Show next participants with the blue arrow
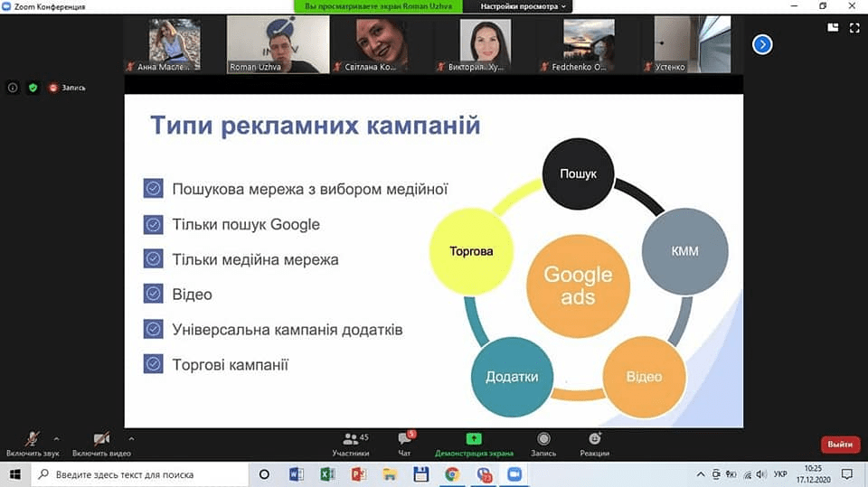868x487 pixels. (x=762, y=44)
